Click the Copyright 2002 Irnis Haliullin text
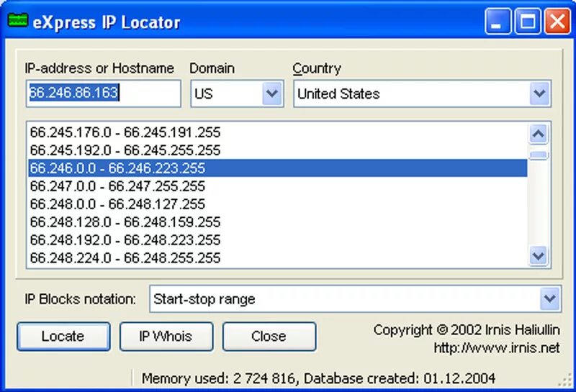Viewport: 576px width, 392px height. [467, 329]
